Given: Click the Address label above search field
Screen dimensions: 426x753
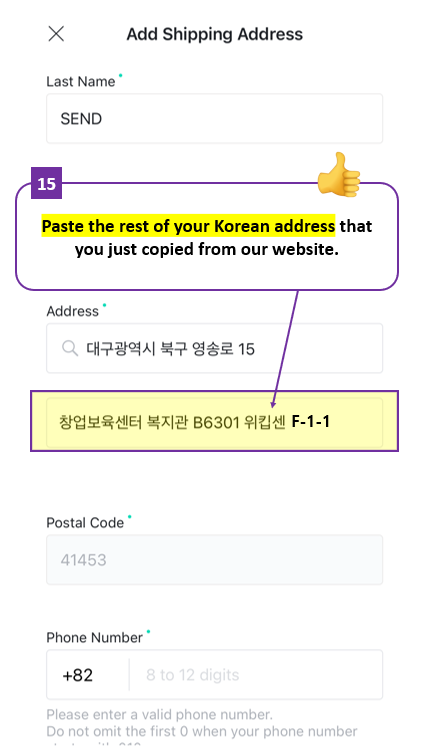Looking at the screenshot, I should pyautogui.click(x=73, y=311).
